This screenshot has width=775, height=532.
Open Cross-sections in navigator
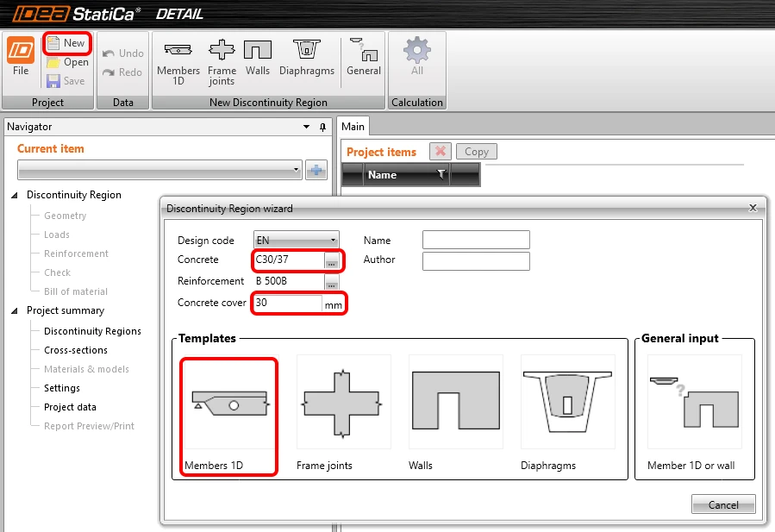point(76,350)
